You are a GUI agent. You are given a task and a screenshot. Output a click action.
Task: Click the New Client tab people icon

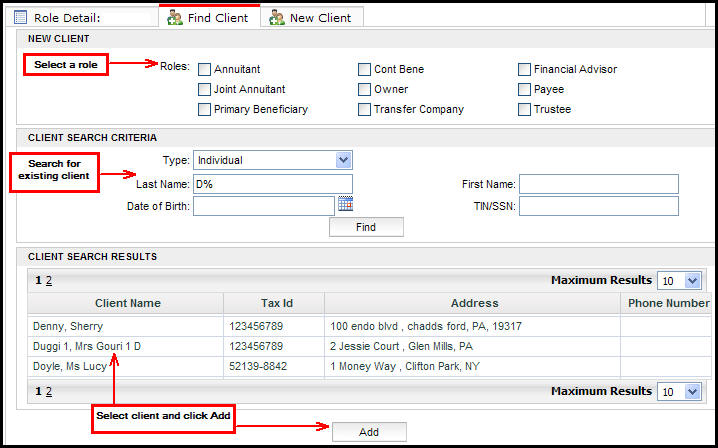pyautogui.click(x=277, y=18)
